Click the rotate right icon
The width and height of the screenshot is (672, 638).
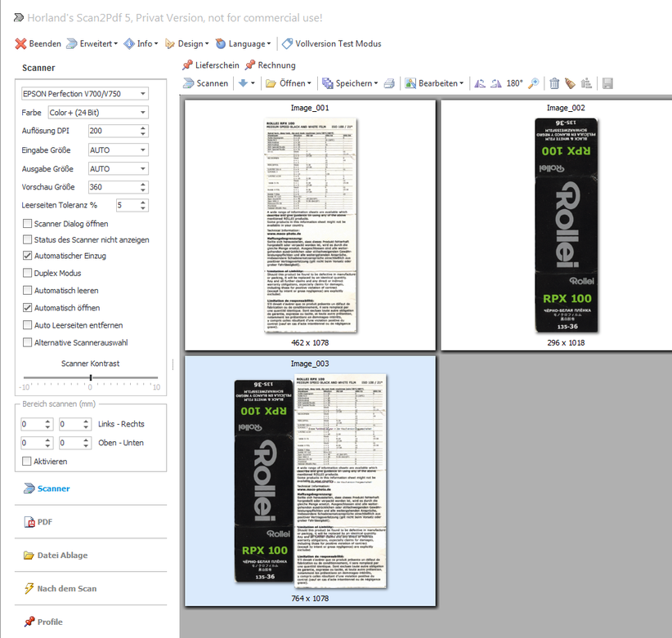(x=496, y=83)
